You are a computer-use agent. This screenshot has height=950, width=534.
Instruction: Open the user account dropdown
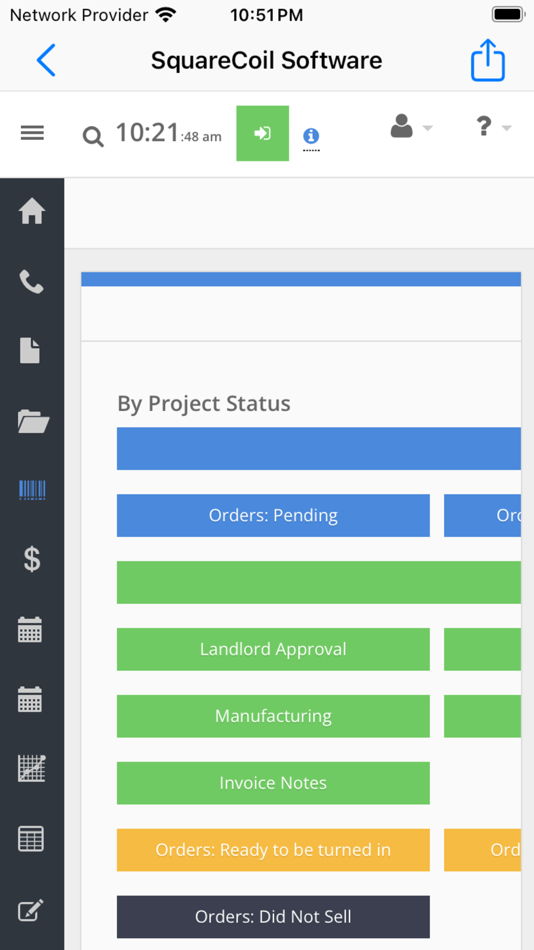(411, 127)
